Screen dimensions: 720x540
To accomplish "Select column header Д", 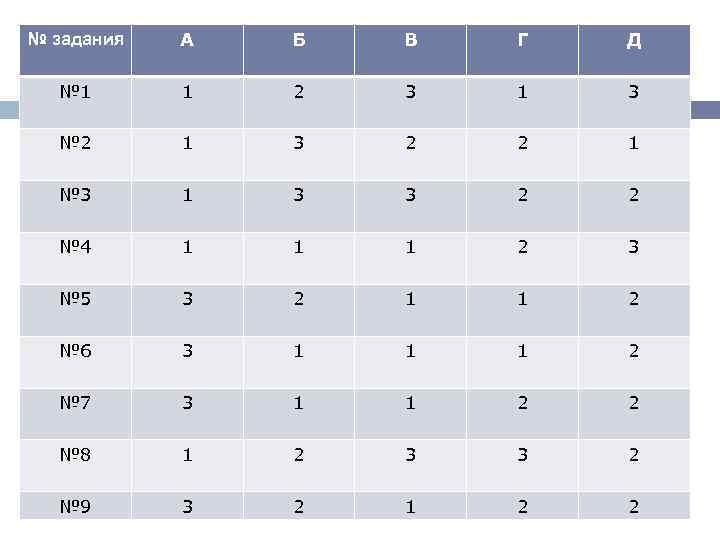I will click(634, 41).
